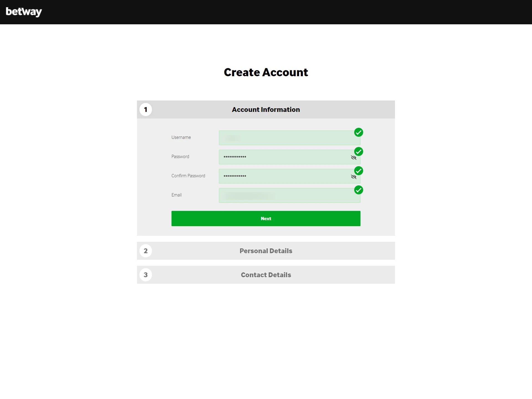
Task: Click the step 2 numbered circle indicator
Action: pyautogui.click(x=146, y=250)
